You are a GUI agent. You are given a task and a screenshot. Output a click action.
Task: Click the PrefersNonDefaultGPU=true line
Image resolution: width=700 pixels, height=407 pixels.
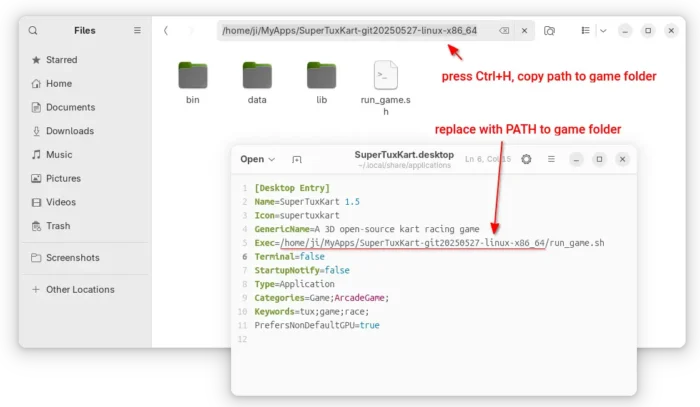coord(317,325)
